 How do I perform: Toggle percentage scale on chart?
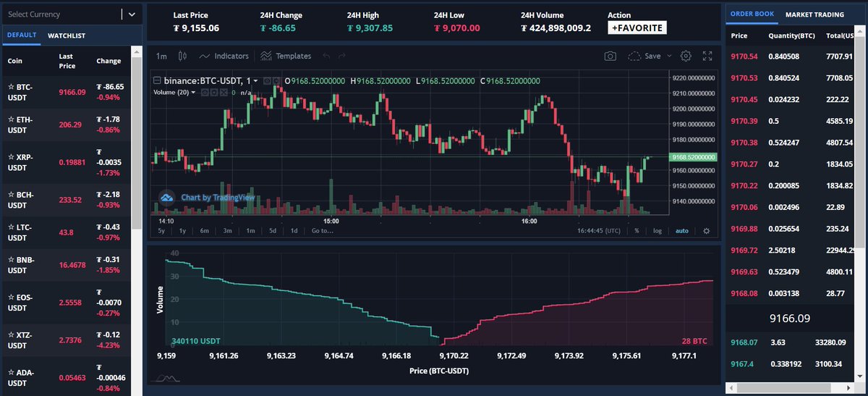(637, 231)
